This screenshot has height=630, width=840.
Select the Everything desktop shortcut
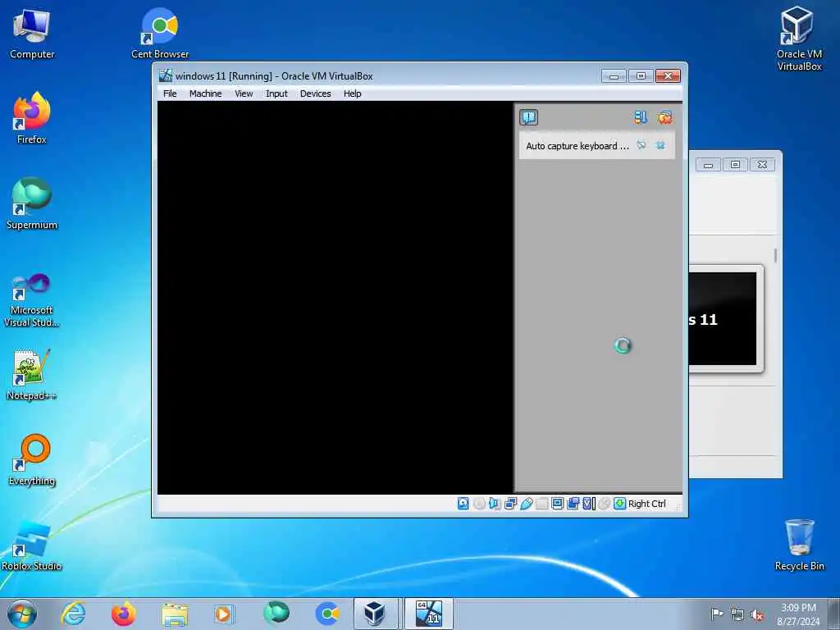(x=32, y=459)
